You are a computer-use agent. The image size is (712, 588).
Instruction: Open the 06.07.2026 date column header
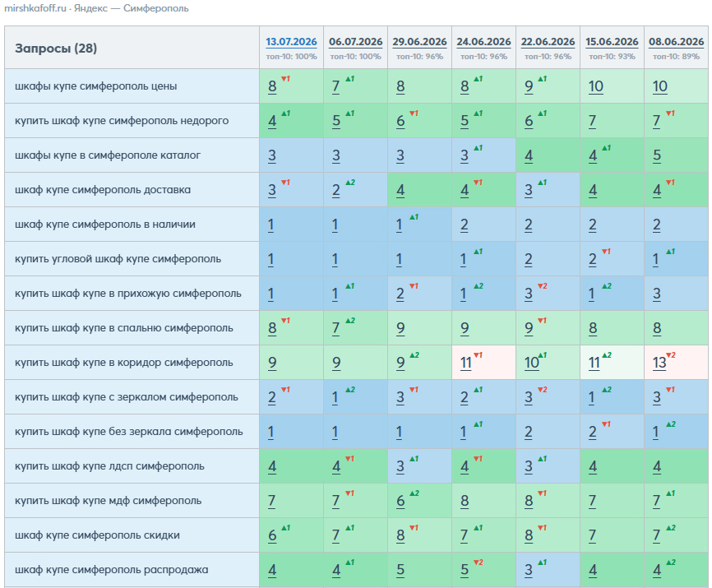pos(355,42)
